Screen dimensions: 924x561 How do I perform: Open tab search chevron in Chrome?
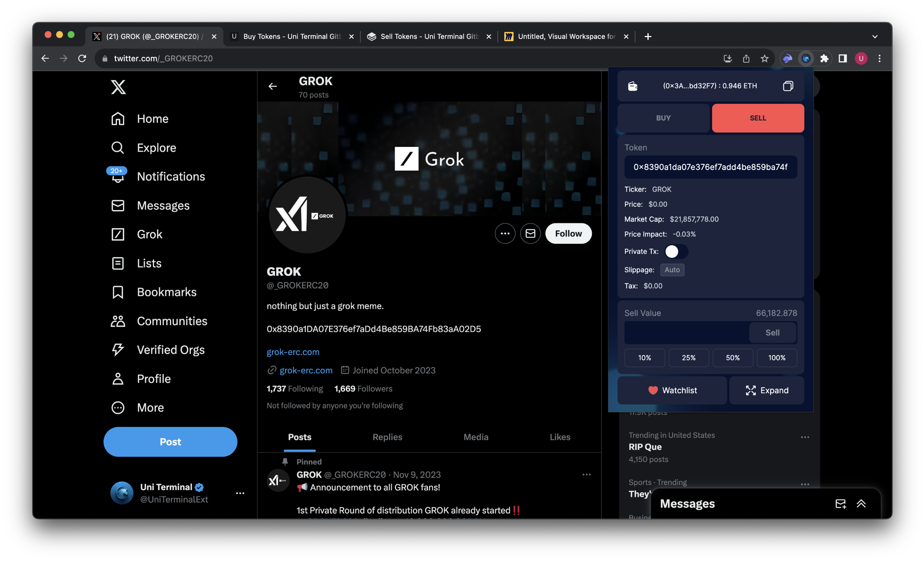click(x=874, y=36)
